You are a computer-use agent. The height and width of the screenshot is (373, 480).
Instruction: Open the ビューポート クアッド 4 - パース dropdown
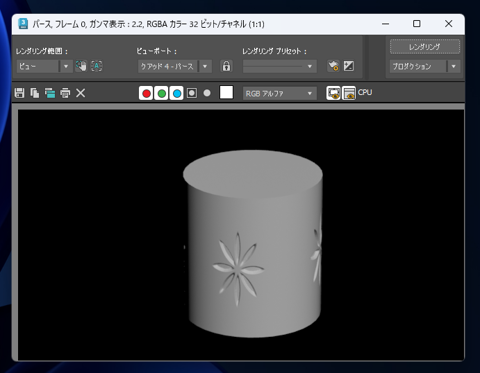[175, 66]
